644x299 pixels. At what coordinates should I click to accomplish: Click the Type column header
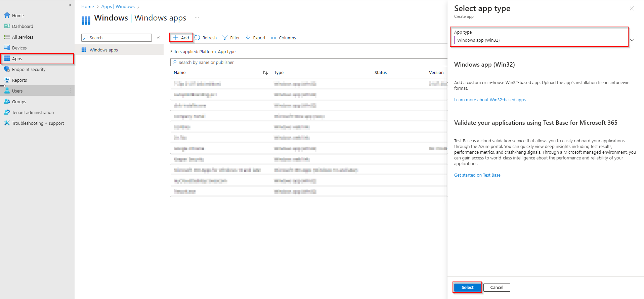coord(279,73)
